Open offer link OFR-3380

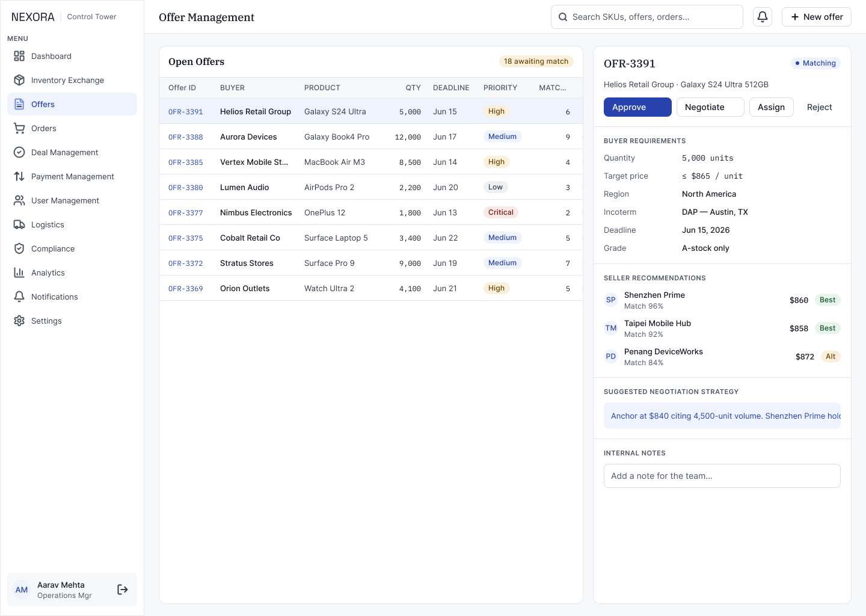pyautogui.click(x=186, y=188)
